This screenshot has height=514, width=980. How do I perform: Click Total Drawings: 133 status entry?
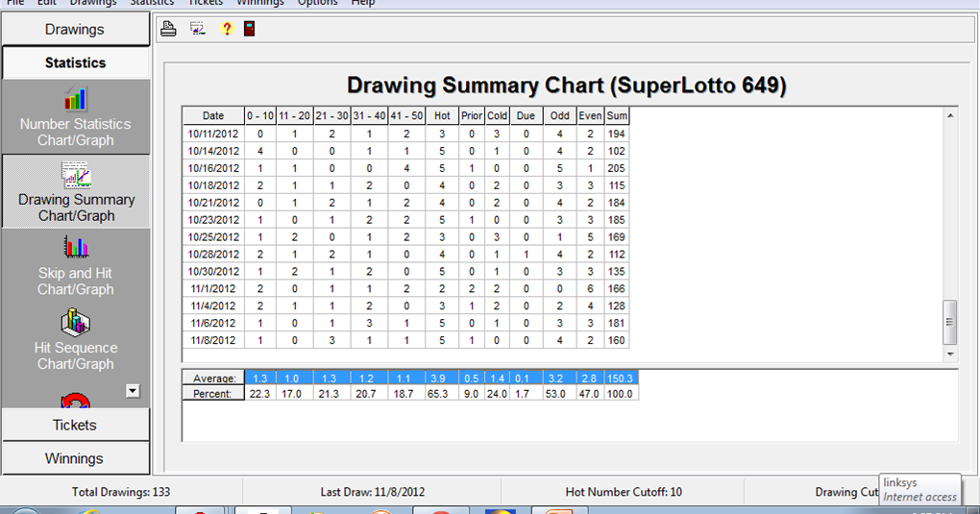pos(121,492)
